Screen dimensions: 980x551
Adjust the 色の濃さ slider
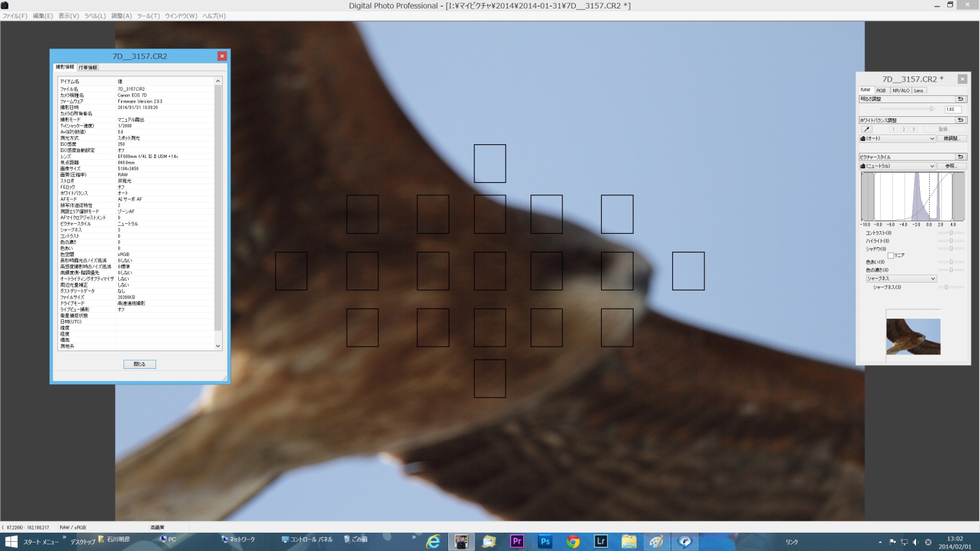tap(951, 270)
